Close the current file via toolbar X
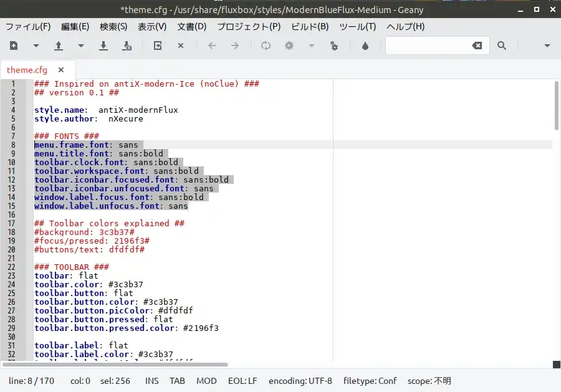The width and height of the screenshot is (561, 392). point(181,45)
